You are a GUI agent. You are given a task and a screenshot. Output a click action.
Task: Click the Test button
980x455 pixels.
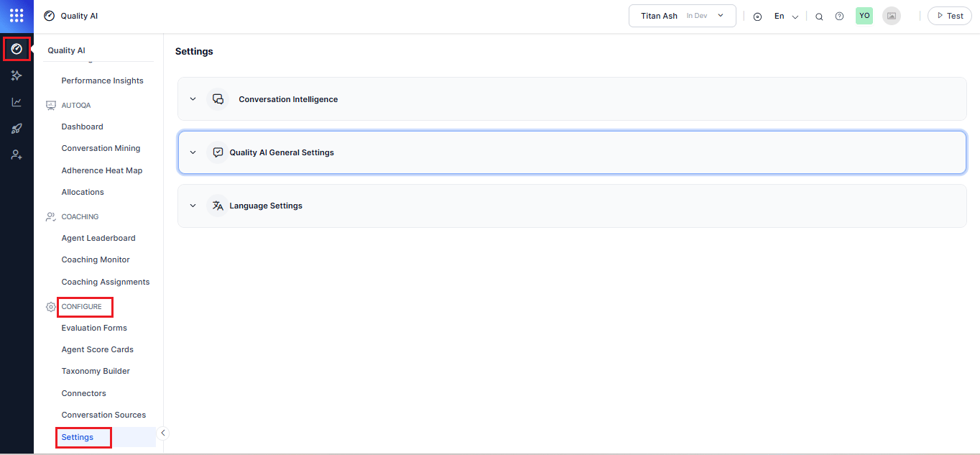pyautogui.click(x=949, y=16)
